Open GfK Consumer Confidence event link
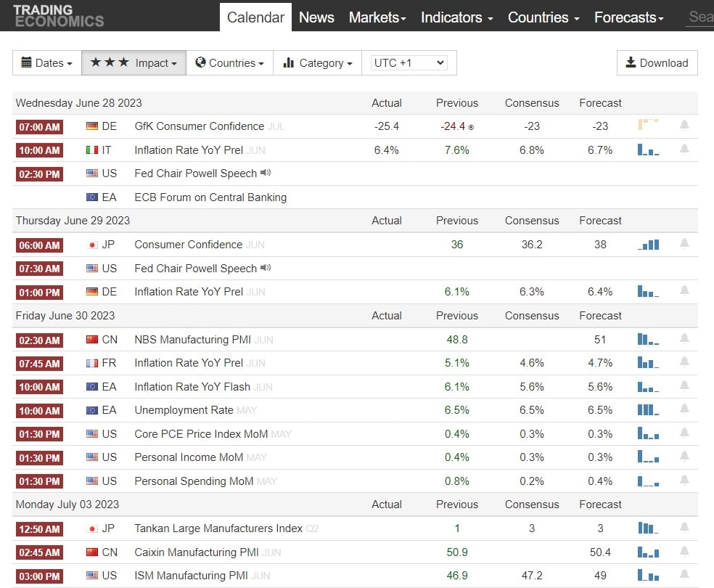 199,126
